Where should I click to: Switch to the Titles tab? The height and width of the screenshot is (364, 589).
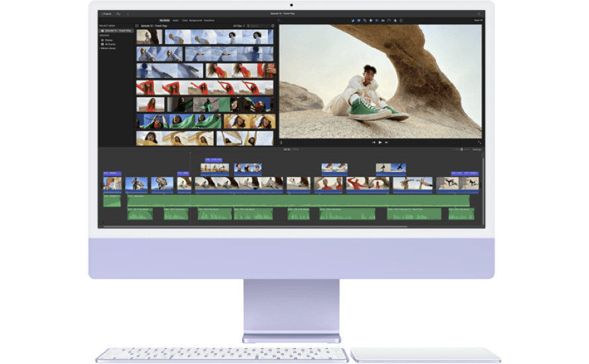point(185,21)
